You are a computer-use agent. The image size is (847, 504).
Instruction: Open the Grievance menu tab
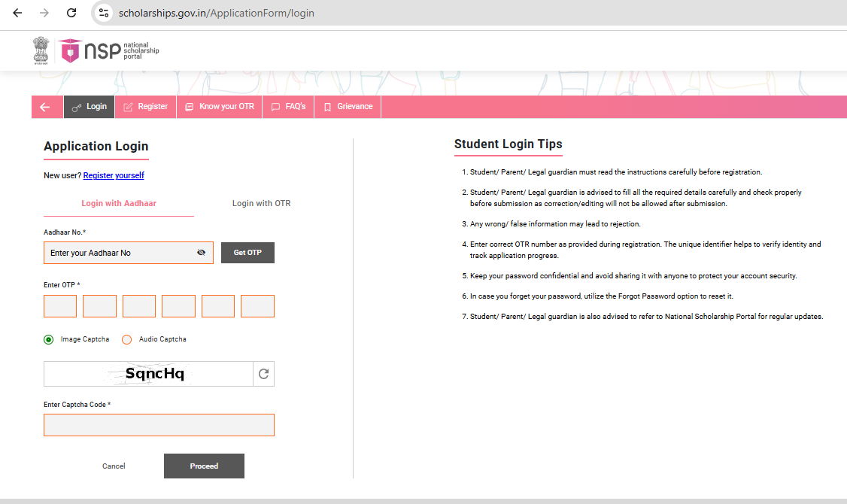click(x=348, y=107)
